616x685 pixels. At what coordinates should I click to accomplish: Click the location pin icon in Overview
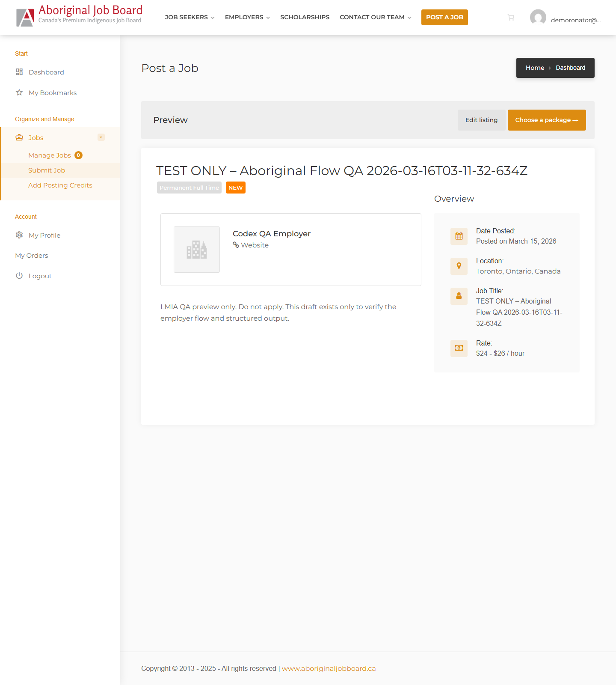tap(459, 266)
